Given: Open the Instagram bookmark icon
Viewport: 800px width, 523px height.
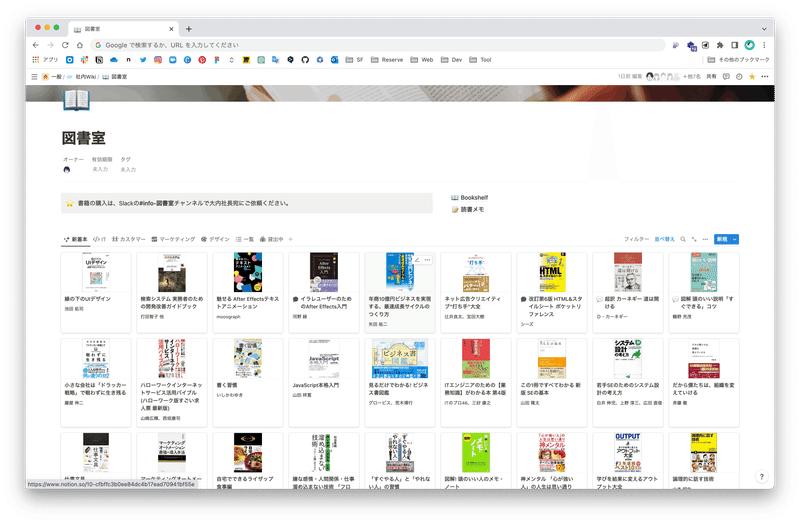Looking at the screenshot, I should pyautogui.click(x=158, y=60).
